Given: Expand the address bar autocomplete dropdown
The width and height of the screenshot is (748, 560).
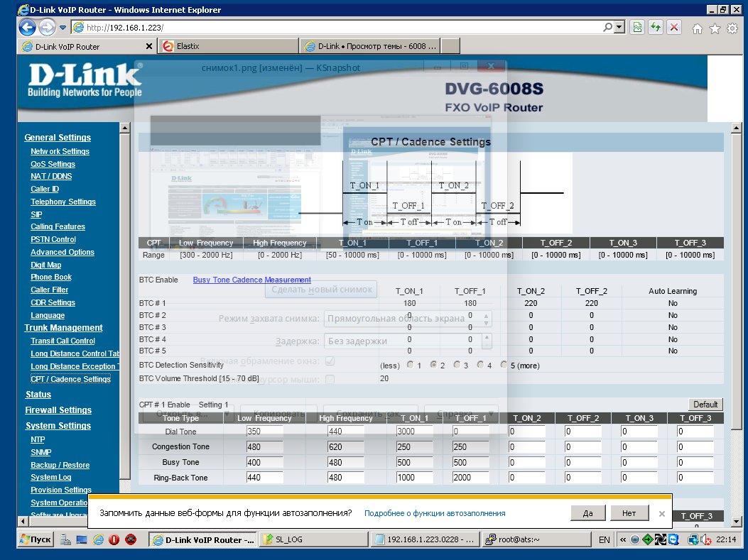Looking at the screenshot, I should [619, 27].
